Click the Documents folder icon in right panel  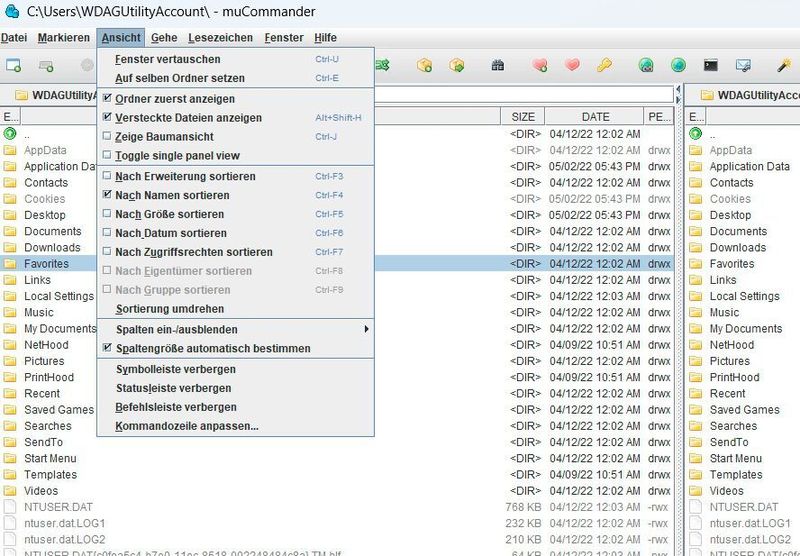tap(695, 231)
